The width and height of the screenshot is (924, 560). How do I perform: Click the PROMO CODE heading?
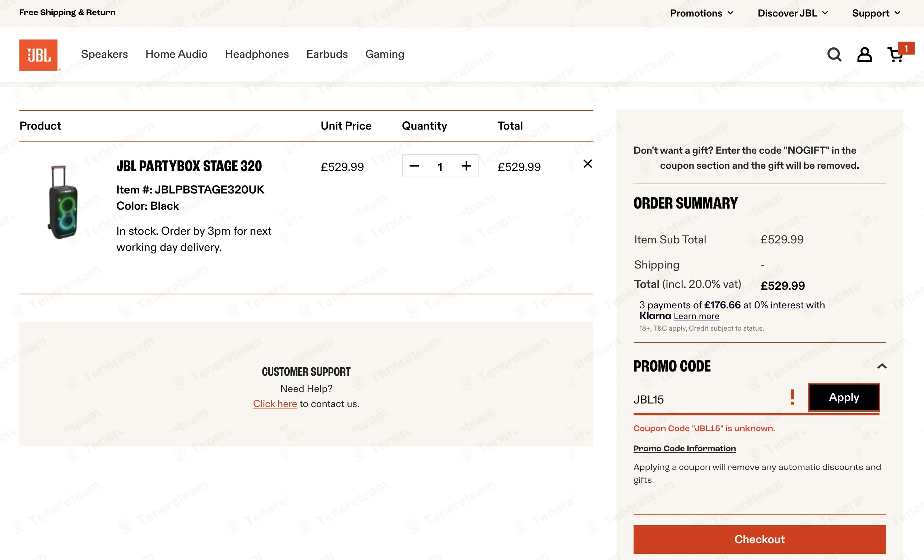[x=672, y=366]
